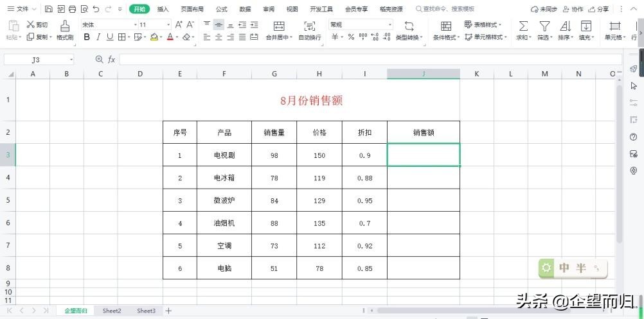
Task: Toggle bold formatting
Action: coord(87,37)
